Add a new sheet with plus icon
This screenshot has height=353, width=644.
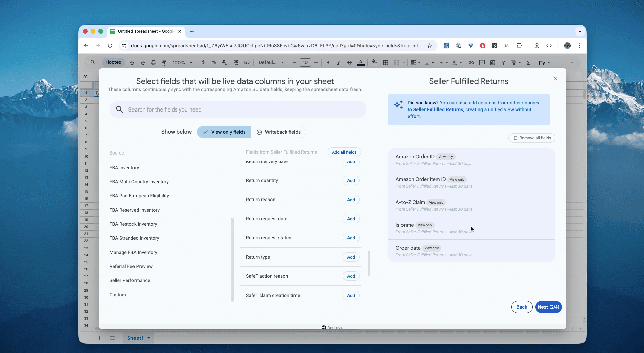(99, 338)
